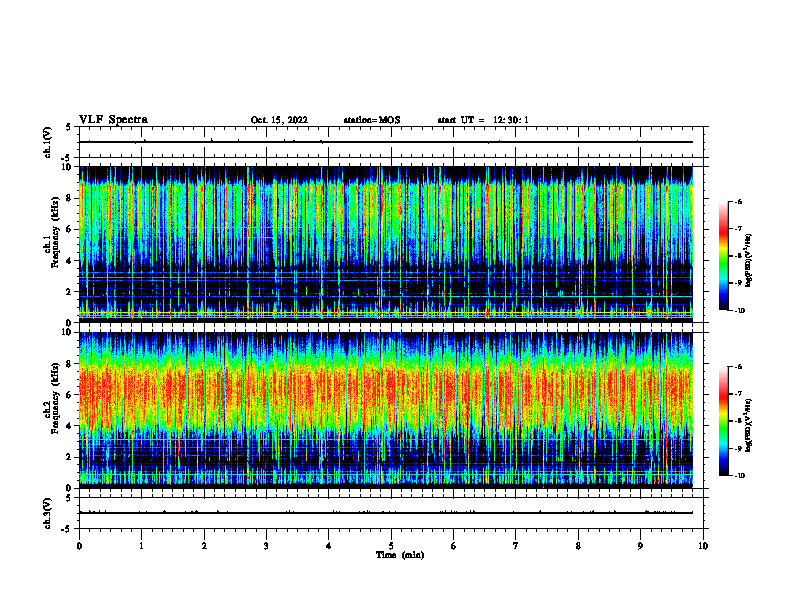Image resolution: width=792 pixels, height=612 pixels.
Task: Click the ch.1 spectrogram color scale bar
Action: point(723,256)
